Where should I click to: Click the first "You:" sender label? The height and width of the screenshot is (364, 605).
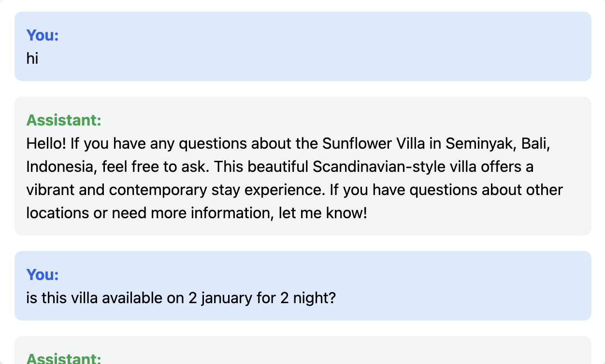pyautogui.click(x=42, y=35)
